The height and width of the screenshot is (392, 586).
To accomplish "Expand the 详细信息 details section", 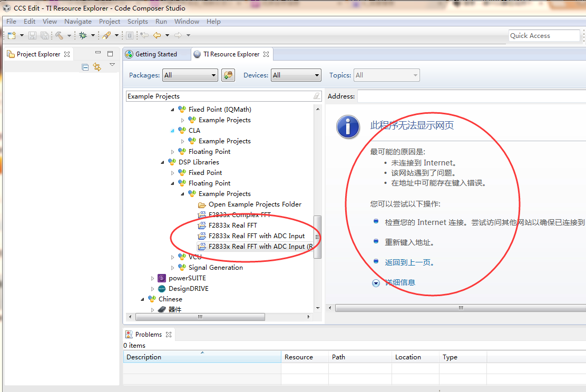I will tap(376, 283).
